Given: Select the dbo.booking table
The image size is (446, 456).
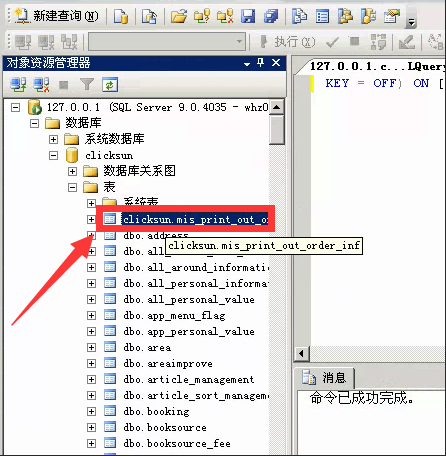Looking at the screenshot, I should pyautogui.click(x=156, y=411).
